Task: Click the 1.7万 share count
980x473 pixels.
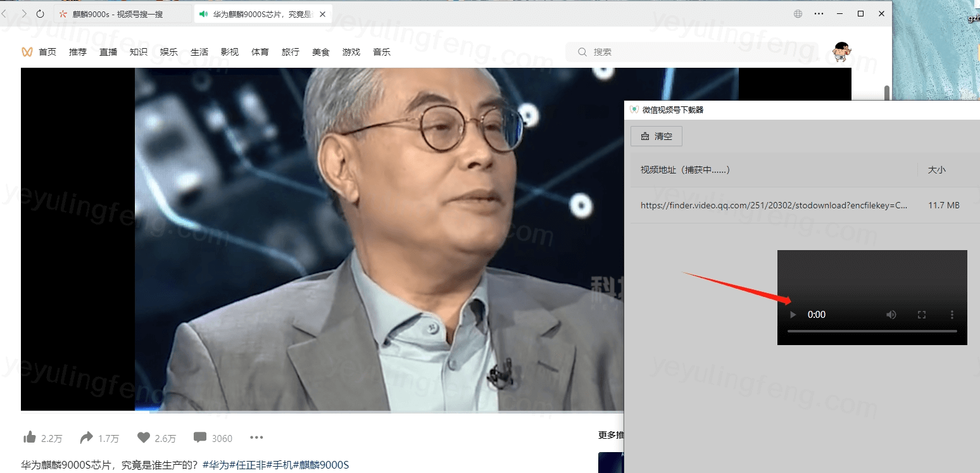Action: [x=109, y=438]
